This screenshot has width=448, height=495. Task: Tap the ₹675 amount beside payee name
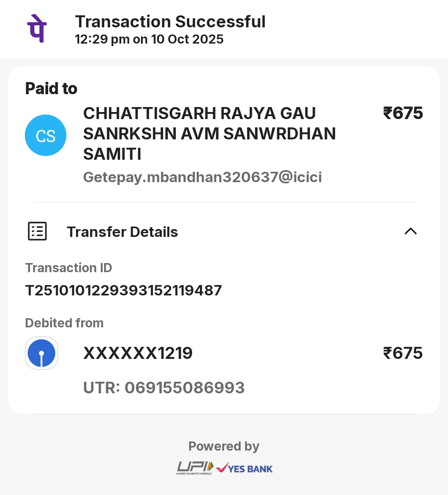click(x=403, y=113)
